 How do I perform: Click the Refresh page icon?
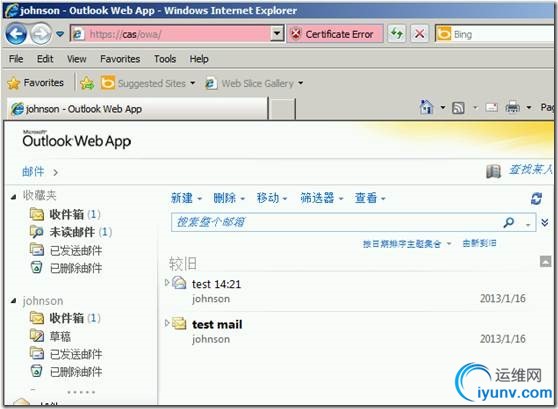396,34
